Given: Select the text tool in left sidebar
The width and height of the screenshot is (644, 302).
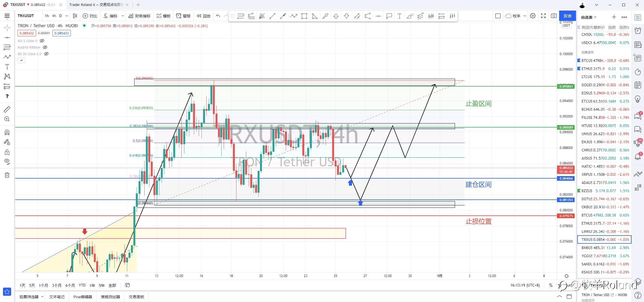Looking at the screenshot, I should [x=7, y=67].
